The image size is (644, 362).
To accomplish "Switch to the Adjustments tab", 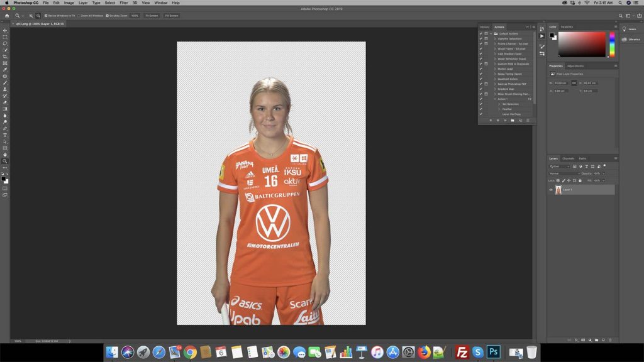I will point(575,65).
